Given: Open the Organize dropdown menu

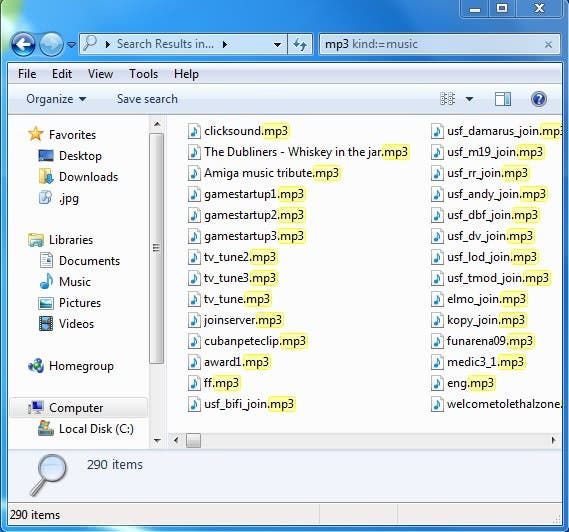Looking at the screenshot, I should point(56,99).
